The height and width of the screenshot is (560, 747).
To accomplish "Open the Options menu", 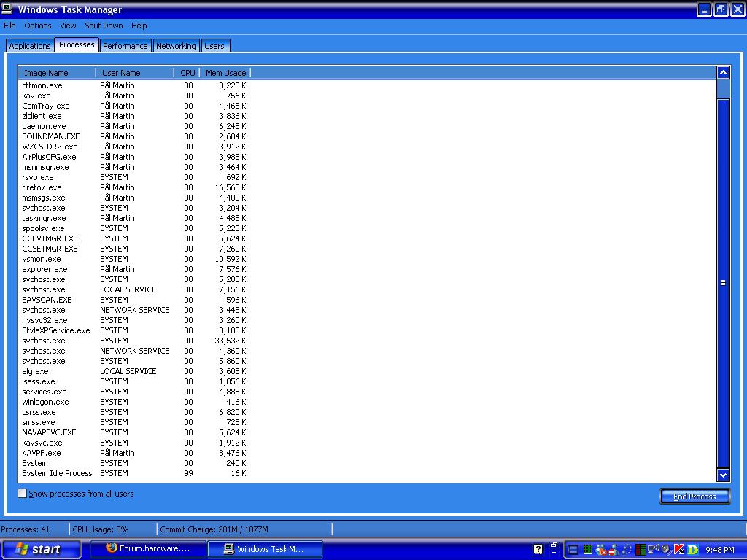I will point(38,26).
